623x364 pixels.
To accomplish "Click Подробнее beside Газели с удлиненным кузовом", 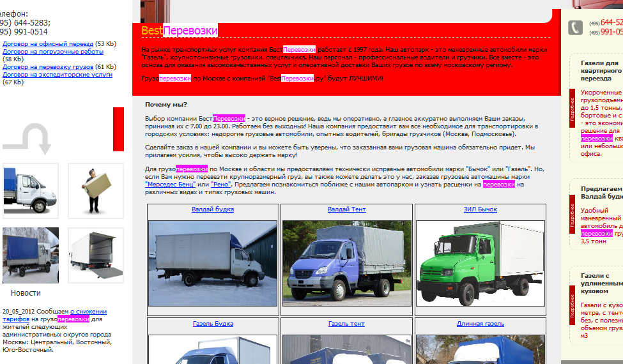I will (x=572, y=305).
